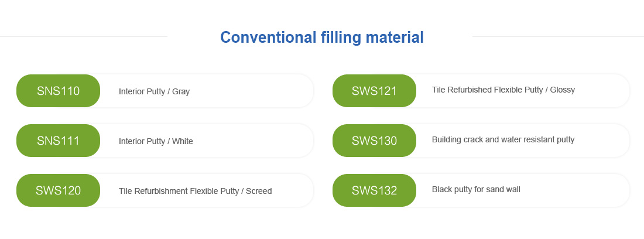This screenshot has height=239, width=644.
Task: Select the SWS132 product badge
Action: tap(374, 190)
